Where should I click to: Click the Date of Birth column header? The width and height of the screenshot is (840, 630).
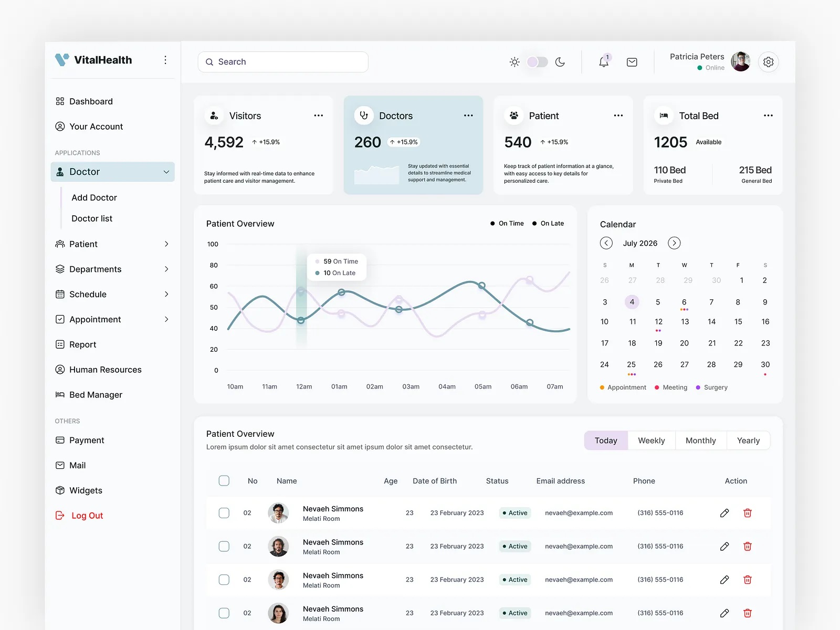coord(435,481)
